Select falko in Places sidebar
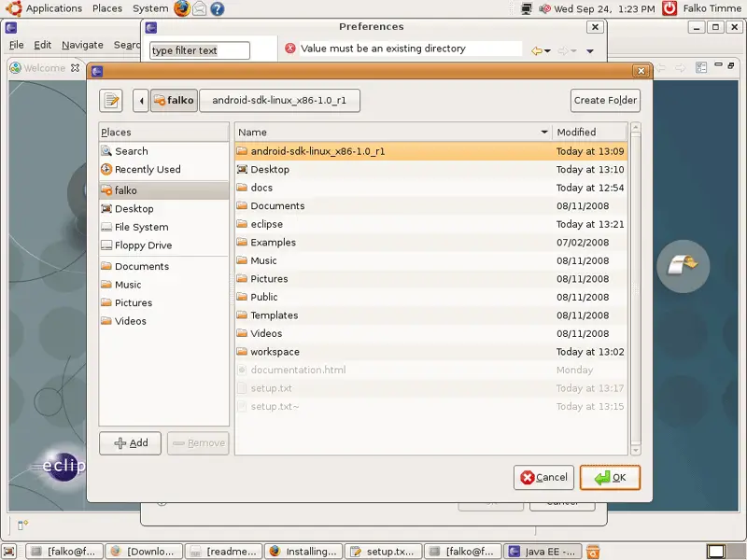Viewport: 747px width, 560px height. click(164, 190)
